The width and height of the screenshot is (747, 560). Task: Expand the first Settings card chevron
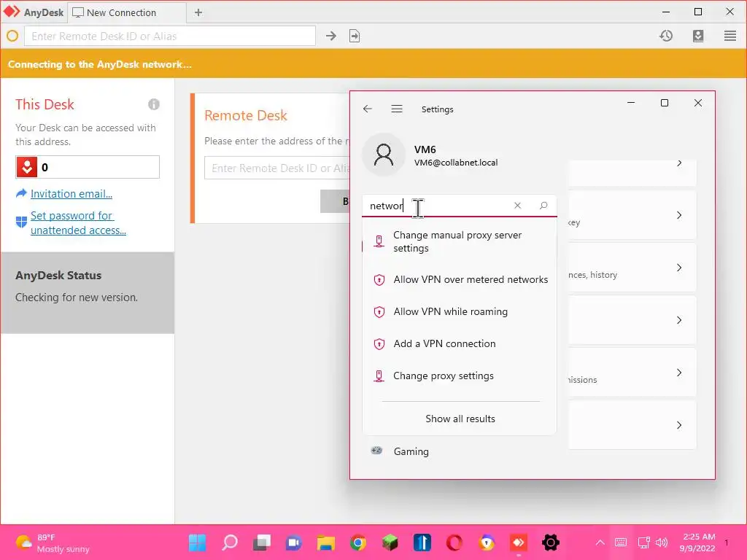click(679, 163)
